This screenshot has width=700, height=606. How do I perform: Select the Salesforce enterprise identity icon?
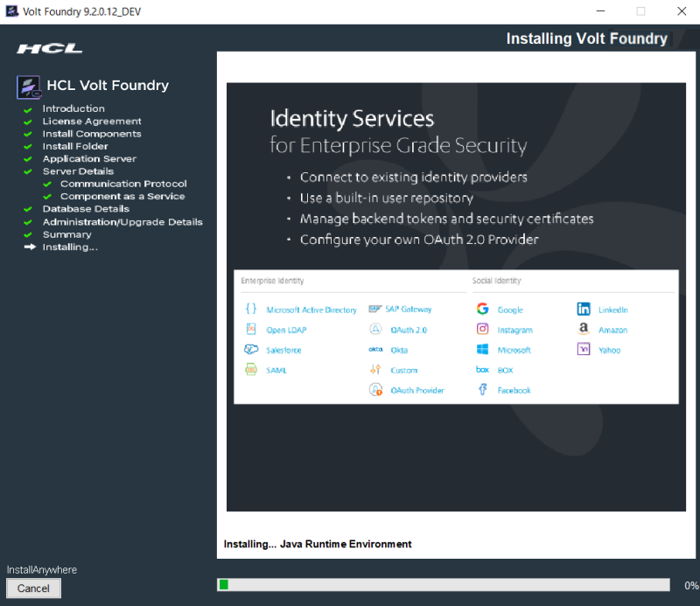(x=251, y=350)
